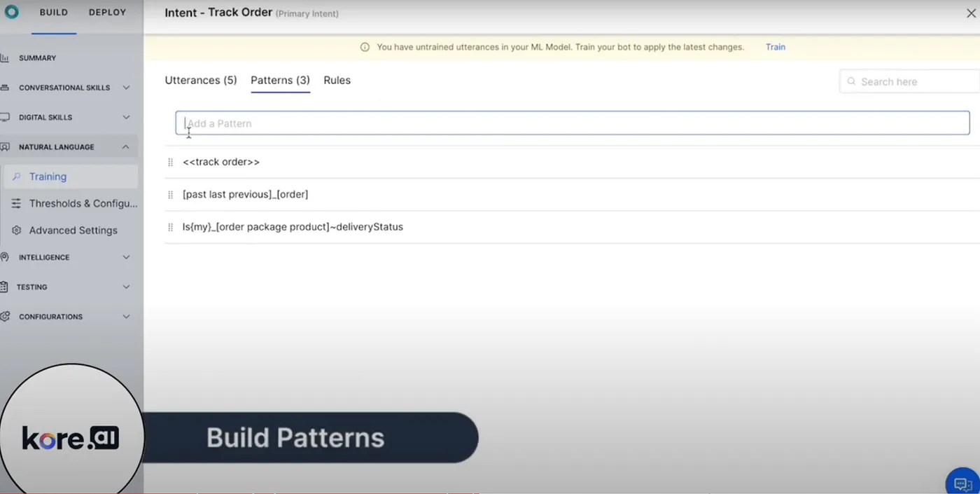980x494 pixels.
Task: Focus the Search here field
Action: coord(909,81)
